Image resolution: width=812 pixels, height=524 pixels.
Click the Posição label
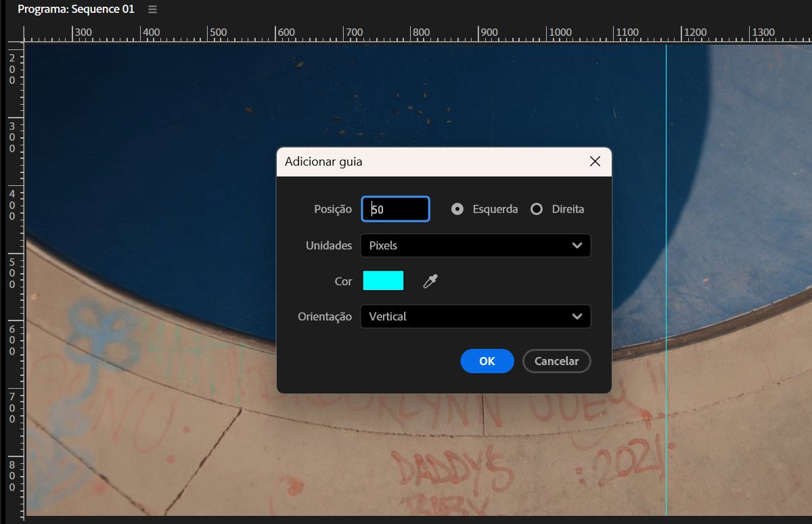pos(333,209)
